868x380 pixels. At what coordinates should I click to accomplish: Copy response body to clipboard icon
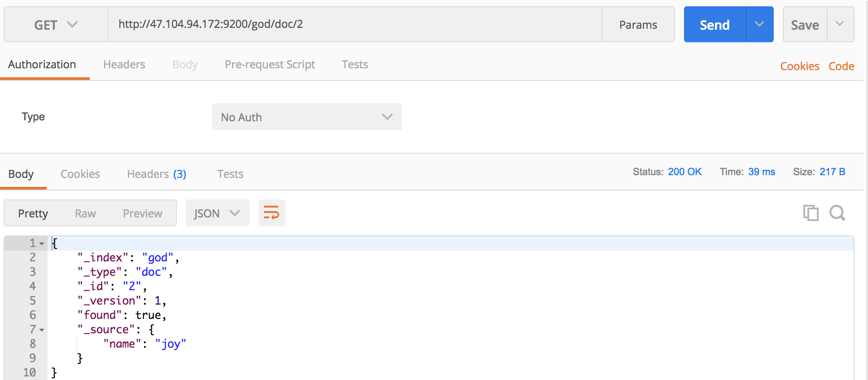pos(811,213)
